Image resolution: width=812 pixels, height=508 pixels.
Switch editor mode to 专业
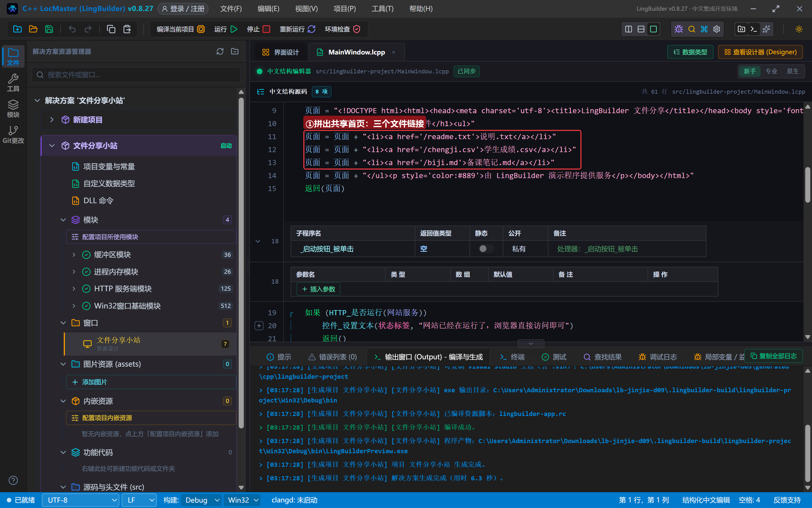point(771,71)
